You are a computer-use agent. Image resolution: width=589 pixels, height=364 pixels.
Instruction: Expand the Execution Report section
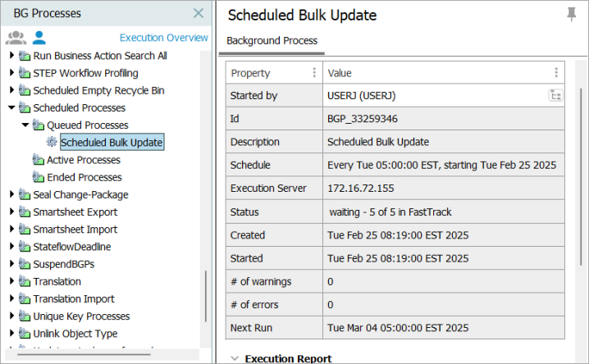pos(235,358)
